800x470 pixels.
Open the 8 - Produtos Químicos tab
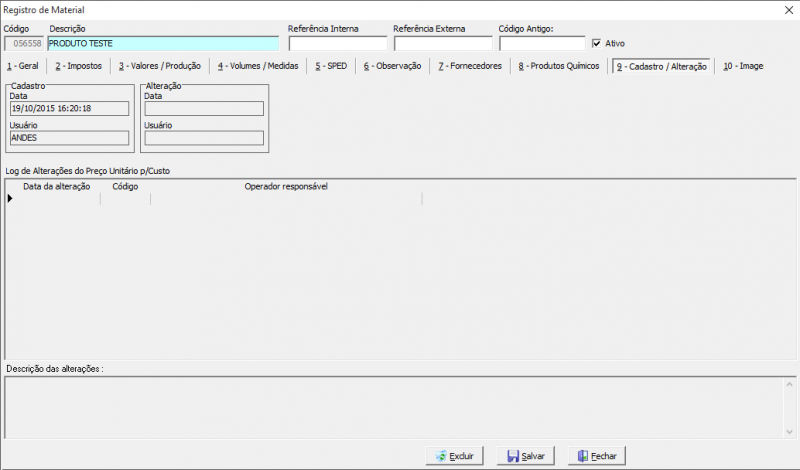click(x=559, y=66)
